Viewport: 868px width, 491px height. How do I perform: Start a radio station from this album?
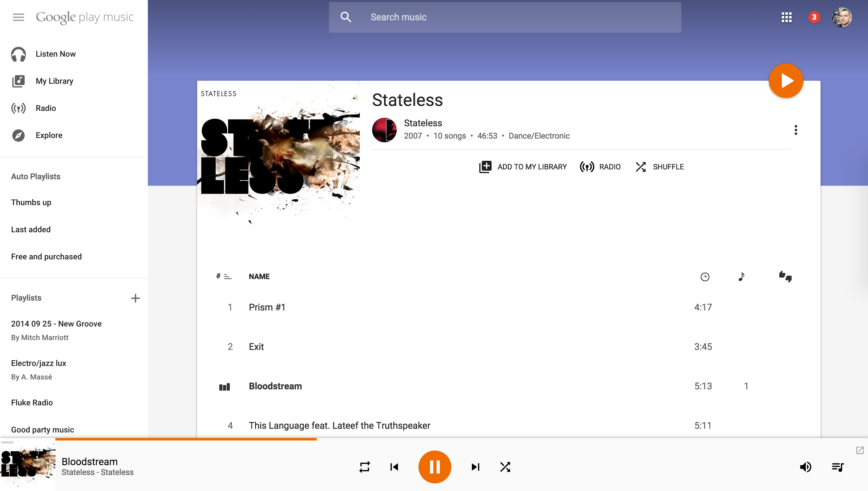pos(600,167)
